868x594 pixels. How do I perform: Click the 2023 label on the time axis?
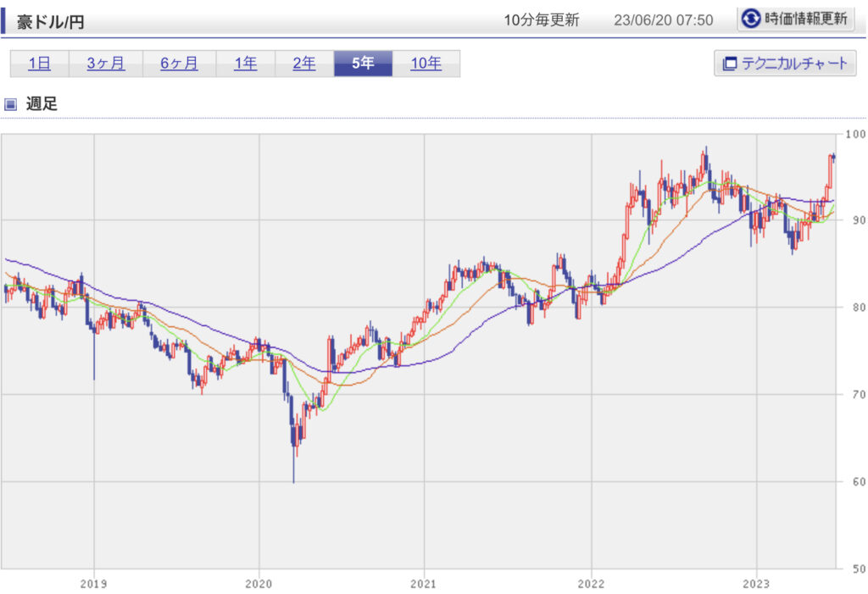(756, 583)
